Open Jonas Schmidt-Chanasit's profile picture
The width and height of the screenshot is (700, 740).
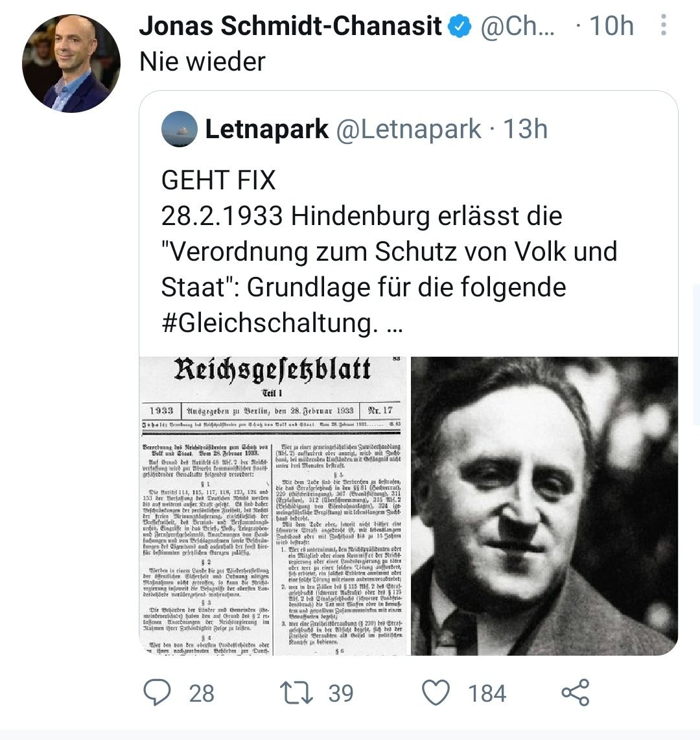point(71,64)
